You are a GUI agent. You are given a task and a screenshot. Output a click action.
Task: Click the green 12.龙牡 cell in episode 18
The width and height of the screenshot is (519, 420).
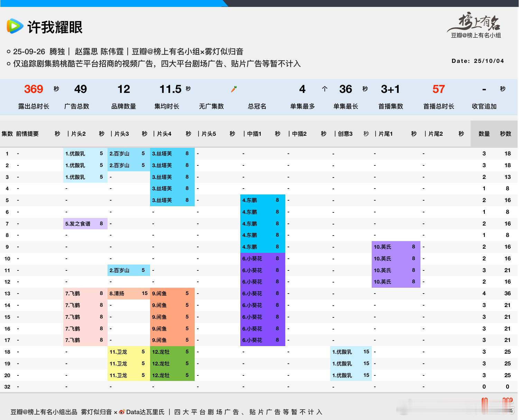coord(161,352)
